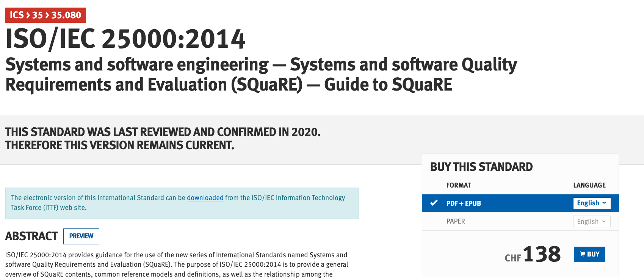Click the abstract paragraph beginning 'ISO/IEC 25000:2014 provides'

point(177,265)
